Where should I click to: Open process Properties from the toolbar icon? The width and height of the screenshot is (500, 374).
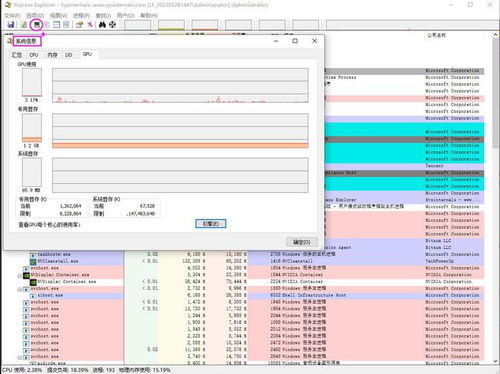[x=79, y=25]
